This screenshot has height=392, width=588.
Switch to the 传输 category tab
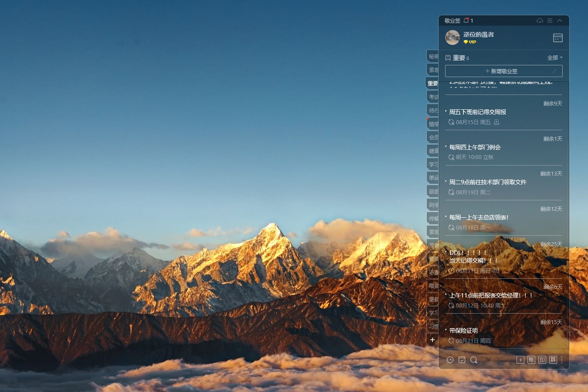click(433, 218)
